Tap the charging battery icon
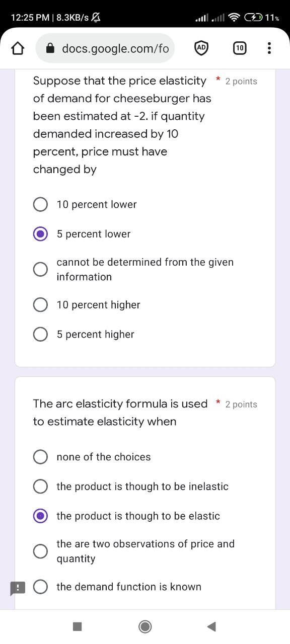 click(254, 17)
